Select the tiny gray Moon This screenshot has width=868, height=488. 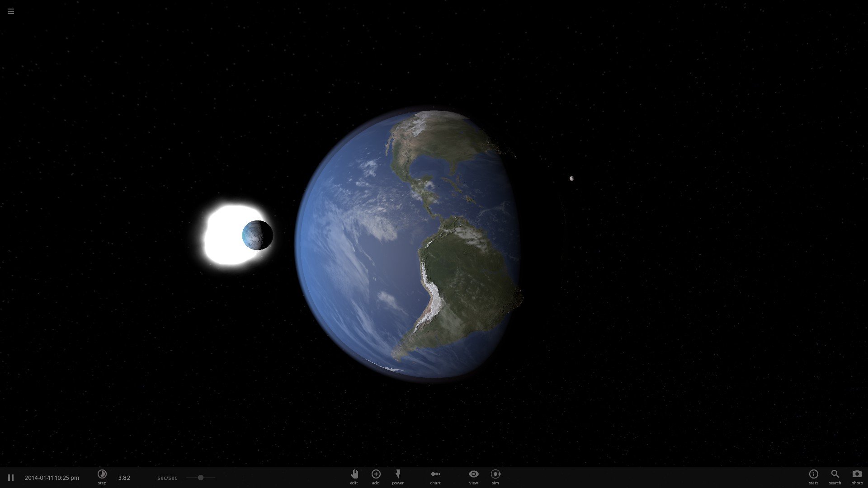pyautogui.click(x=572, y=178)
